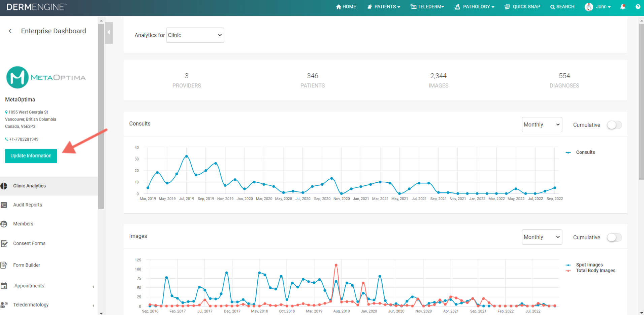Open the John user menu

click(603, 7)
